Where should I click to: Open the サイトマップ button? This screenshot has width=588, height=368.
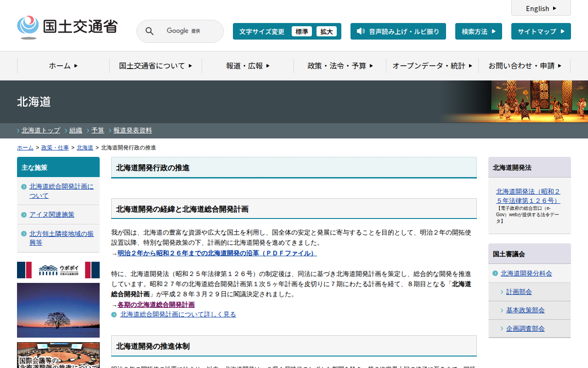coord(541,31)
